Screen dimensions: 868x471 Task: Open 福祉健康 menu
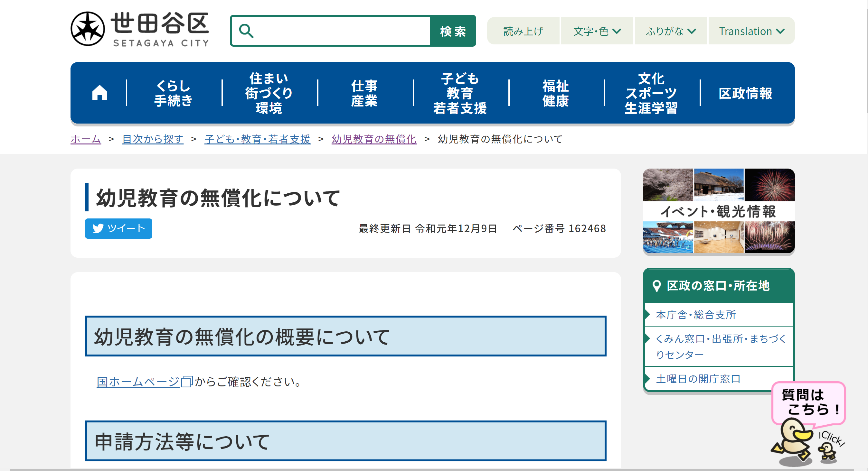(556, 93)
